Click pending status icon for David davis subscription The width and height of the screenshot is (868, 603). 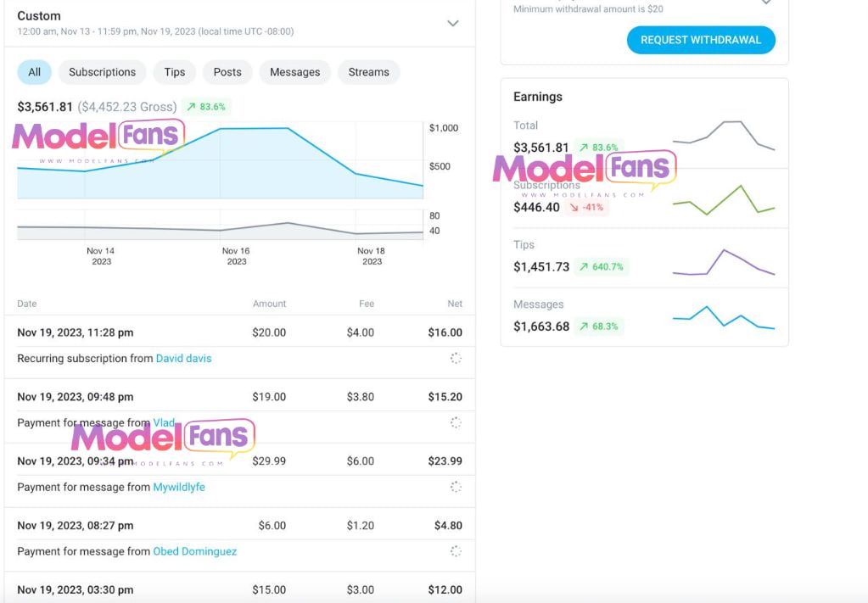coord(456,359)
